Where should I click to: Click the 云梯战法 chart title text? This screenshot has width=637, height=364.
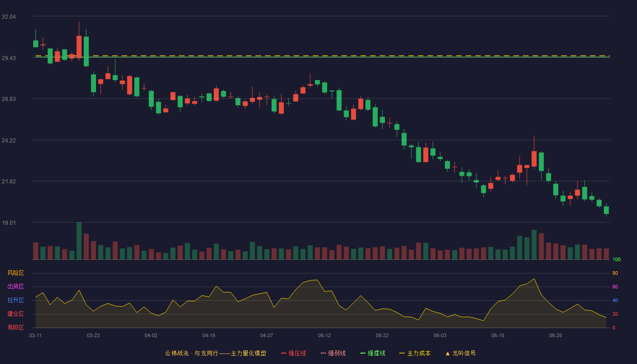(177, 353)
